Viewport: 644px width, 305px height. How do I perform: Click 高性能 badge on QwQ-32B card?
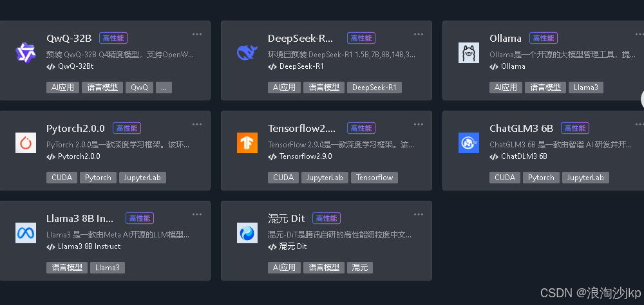(113, 38)
